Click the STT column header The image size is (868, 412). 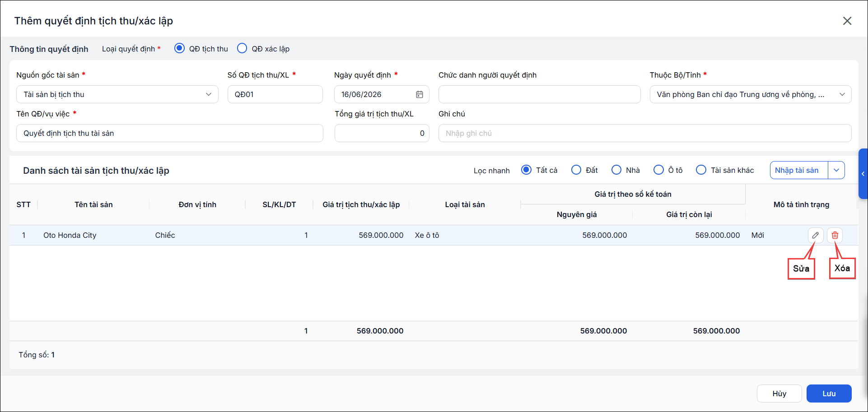pos(23,204)
